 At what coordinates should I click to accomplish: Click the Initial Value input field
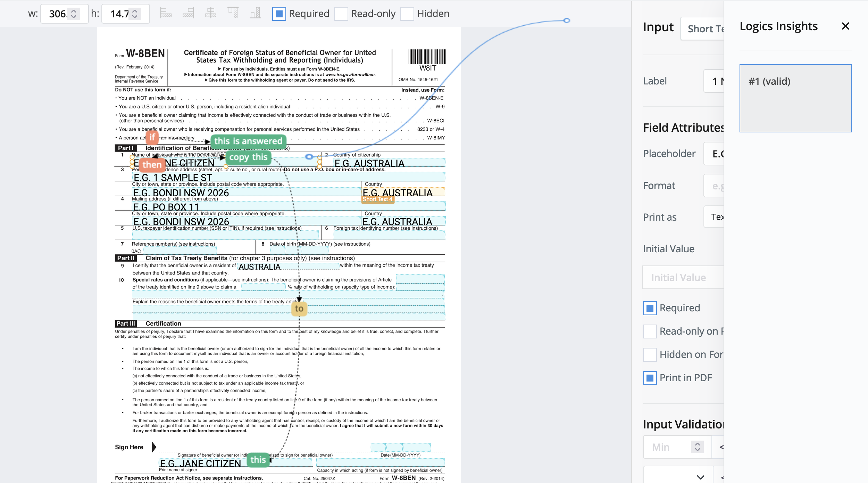tap(683, 277)
